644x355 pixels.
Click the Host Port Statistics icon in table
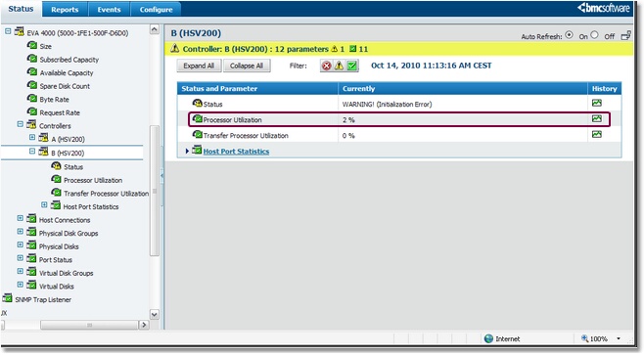pos(197,151)
